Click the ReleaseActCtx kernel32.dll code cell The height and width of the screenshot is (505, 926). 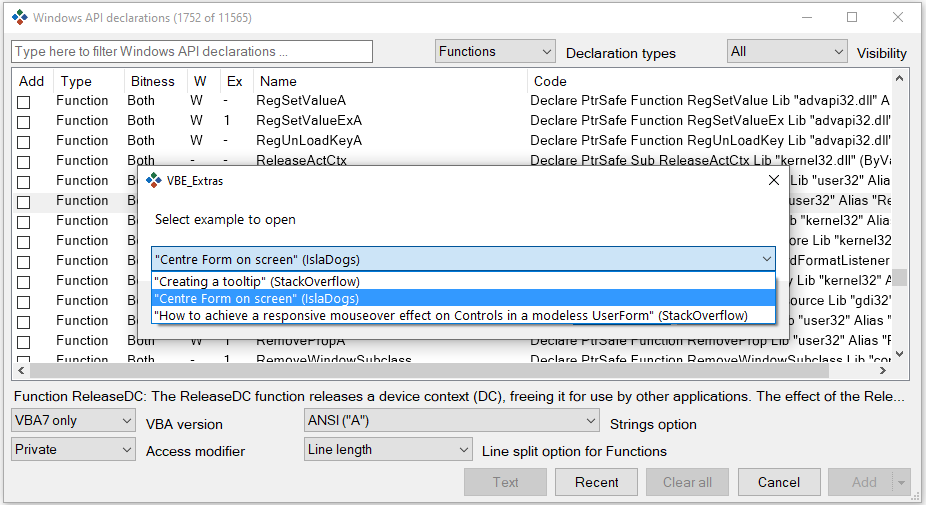[x=710, y=160]
